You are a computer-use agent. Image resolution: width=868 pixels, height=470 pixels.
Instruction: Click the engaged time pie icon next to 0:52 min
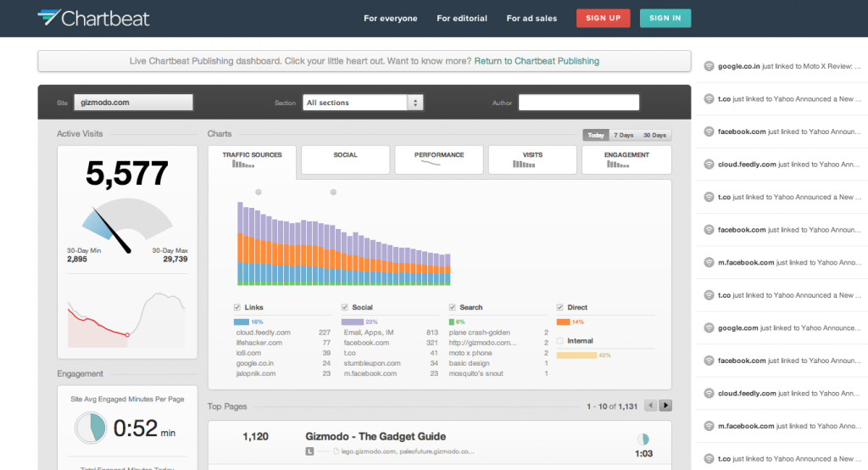91,428
